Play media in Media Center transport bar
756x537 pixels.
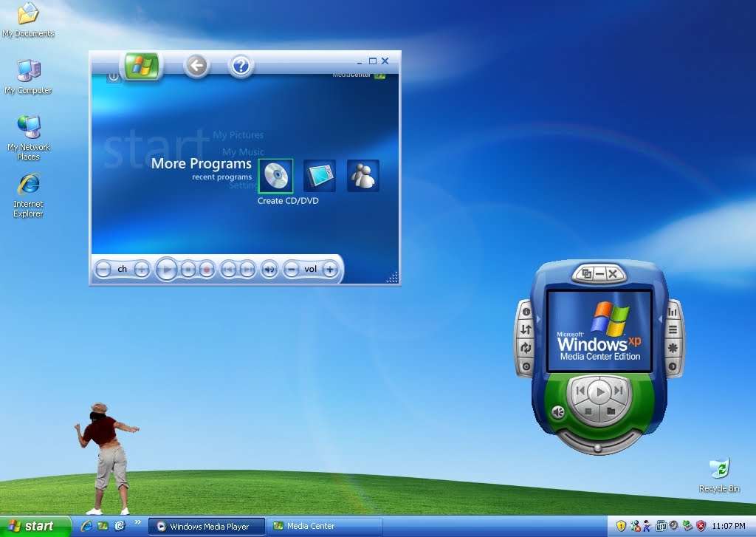(x=167, y=269)
